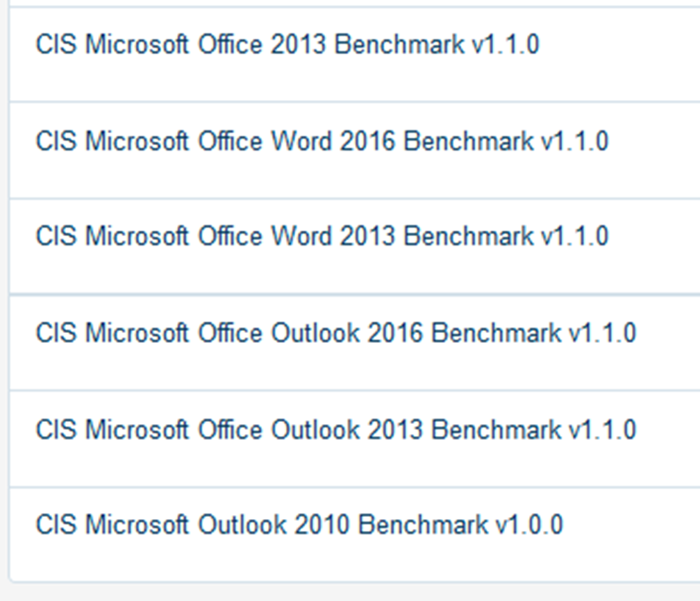Click the v1.1.0 version of Word 2016 Benchmark
Image resolution: width=700 pixels, height=601 pixels.
click(x=575, y=142)
